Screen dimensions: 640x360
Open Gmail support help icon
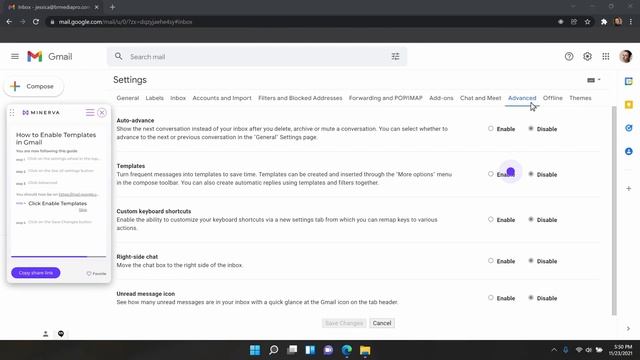pos(569,56)
